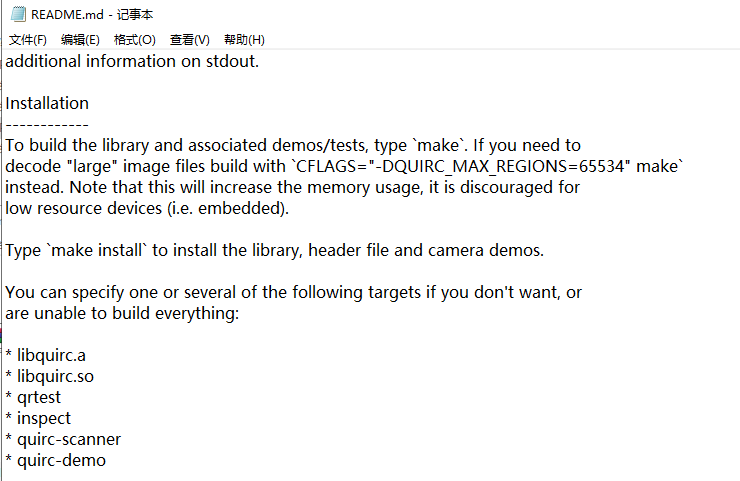Open the 格式(O) menu
The image size is (740, 481).
point(135,40)
